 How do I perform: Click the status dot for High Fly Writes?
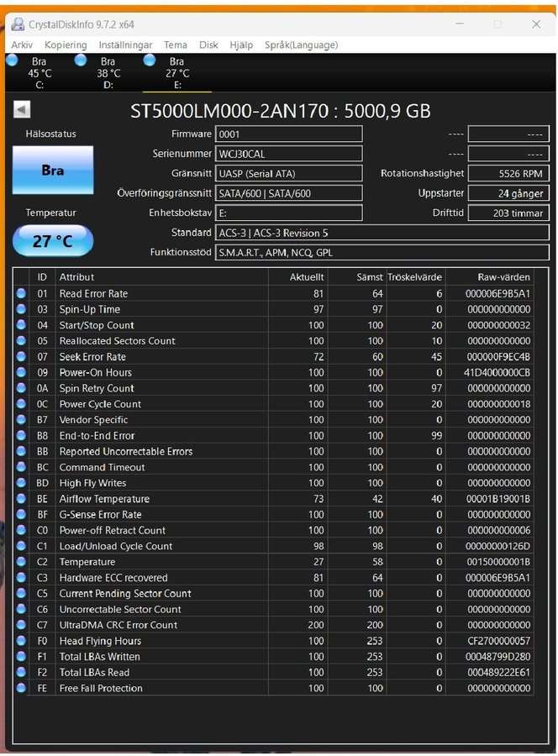(x=21, y=483)
